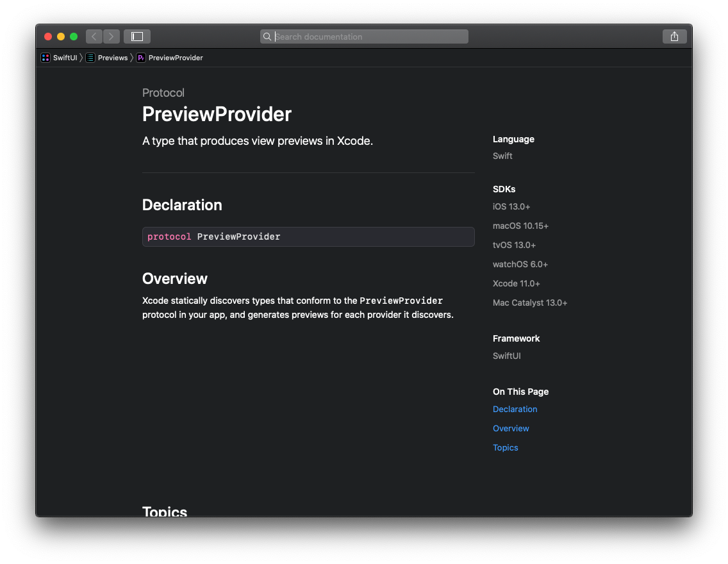The height and width of the screenshot is (564, 728).
Task: Click the Declaration section heading
Action: [182, 205]
